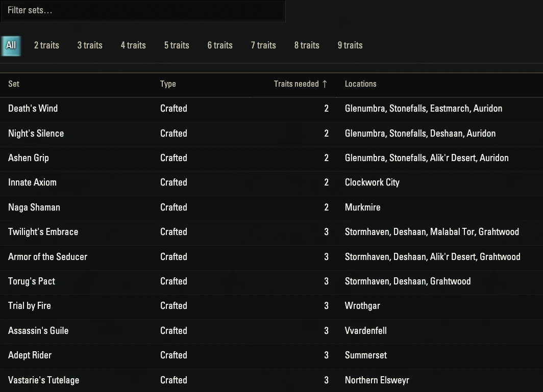Click the Clockwork City location cell
Image resolution: width=543 pixels, height=392 pixels.
tap(372, 182)
